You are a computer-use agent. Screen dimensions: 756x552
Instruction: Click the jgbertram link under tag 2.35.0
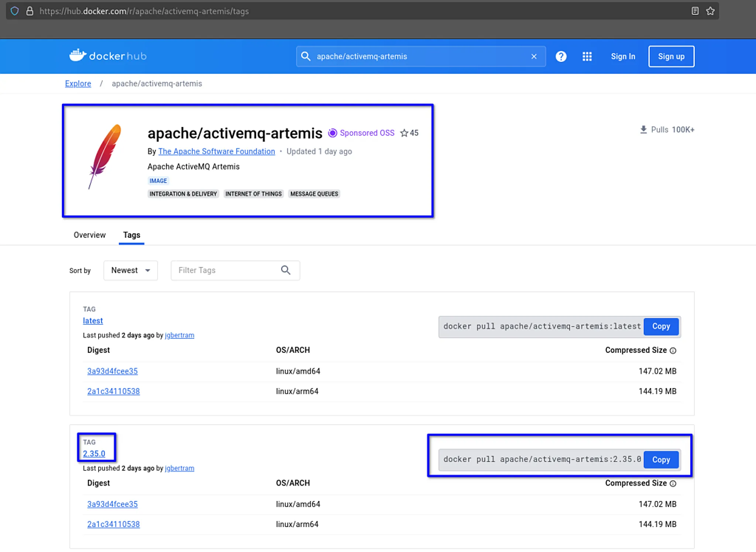(179, 468)
